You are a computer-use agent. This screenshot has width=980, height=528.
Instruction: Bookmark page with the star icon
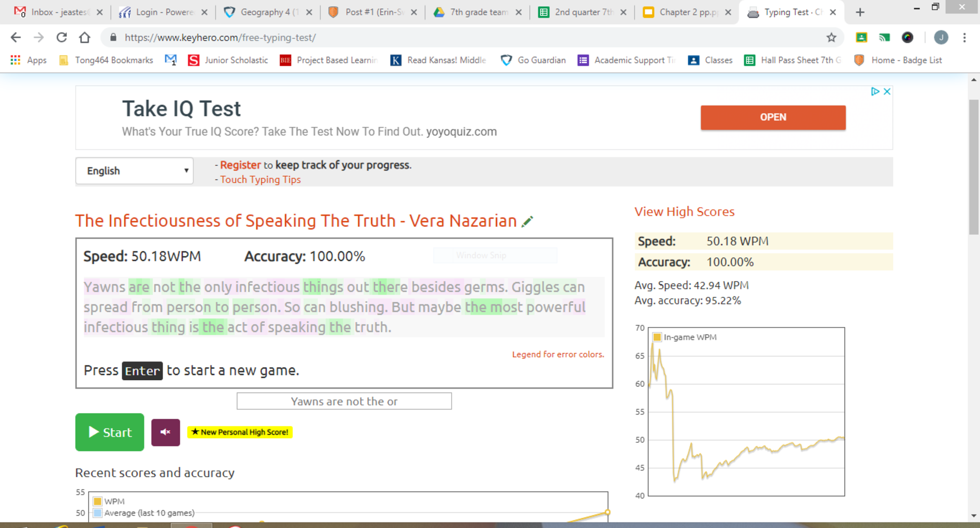pyautogui.click(x=832, y=37)
